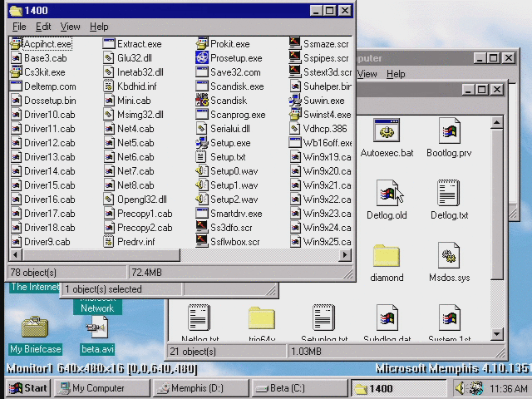Open Edit menu in 1400 window
Viewport: 532px width, 399px height.
[43, 27]
